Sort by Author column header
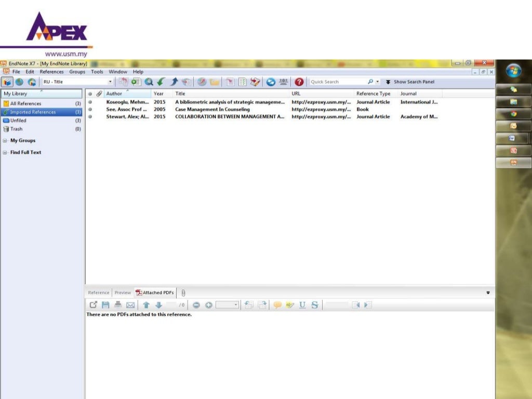The width and height of the screenshot is (532, 399). (127, 94)
